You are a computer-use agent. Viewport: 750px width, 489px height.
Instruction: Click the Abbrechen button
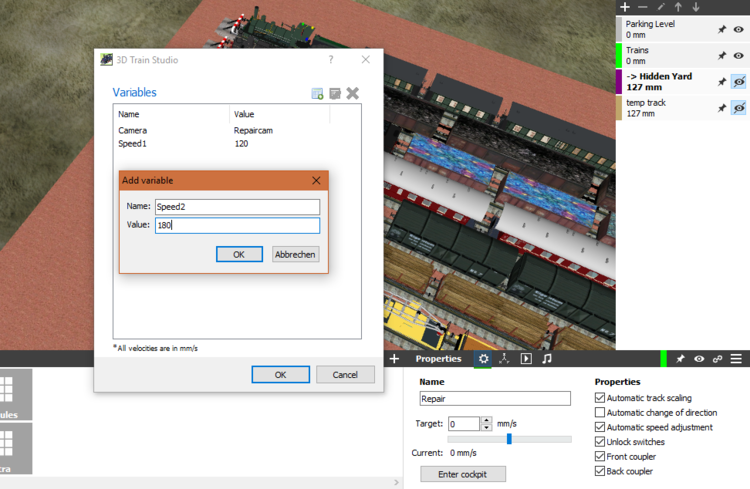(295, 255)
